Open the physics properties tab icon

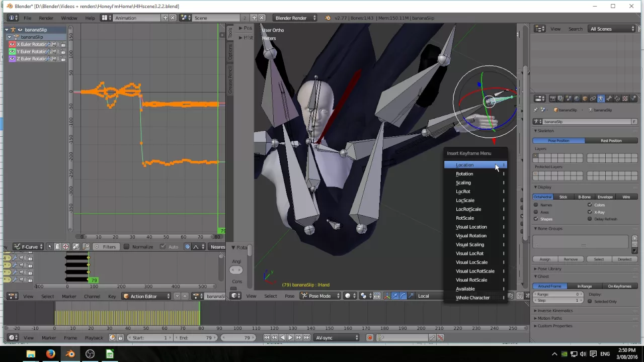point(633,99)
